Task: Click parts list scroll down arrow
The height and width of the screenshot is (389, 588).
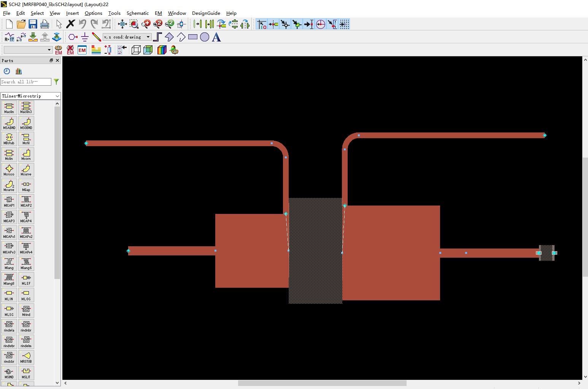Action: tap(57, 383)
